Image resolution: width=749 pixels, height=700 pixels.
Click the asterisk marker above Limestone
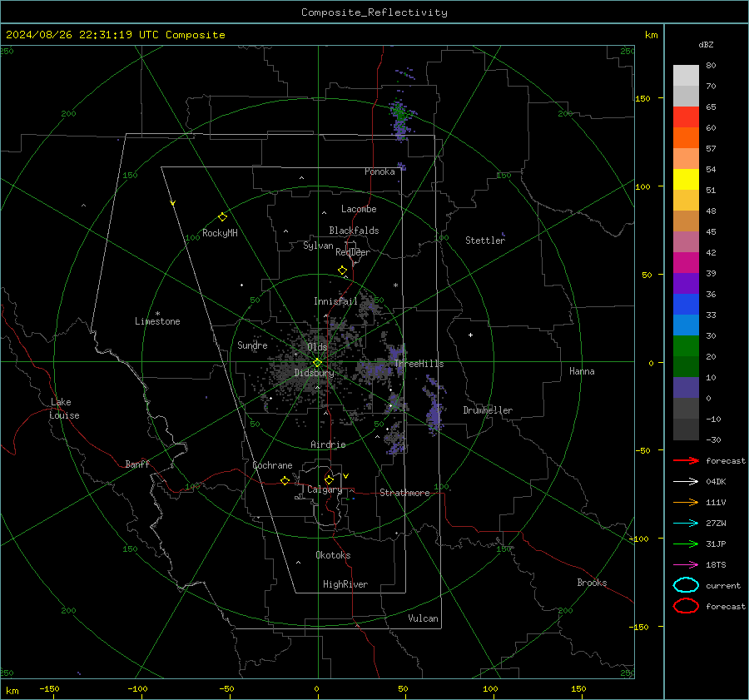(157, 314)
